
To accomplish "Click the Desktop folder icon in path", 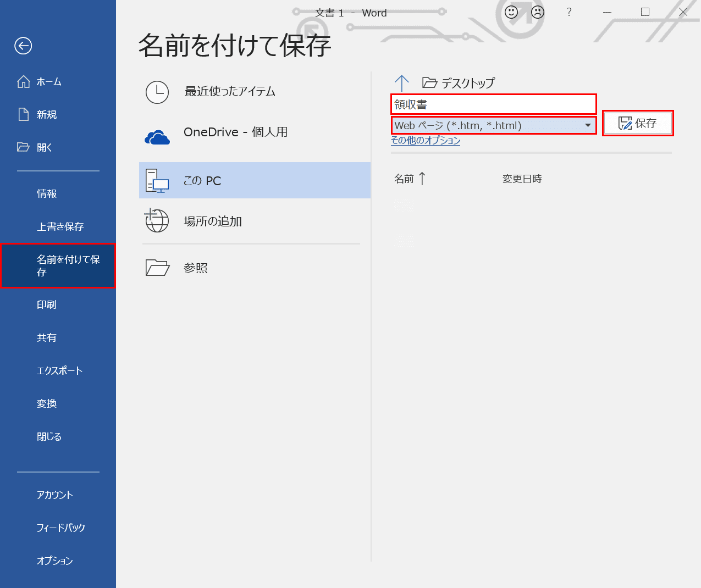I will coord(429,82).
